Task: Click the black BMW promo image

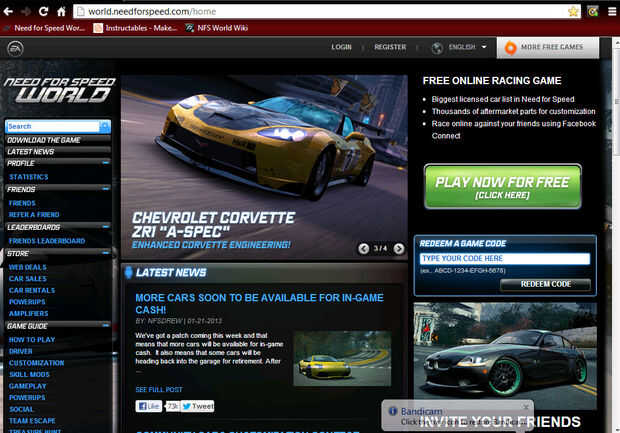Action: 505,356
